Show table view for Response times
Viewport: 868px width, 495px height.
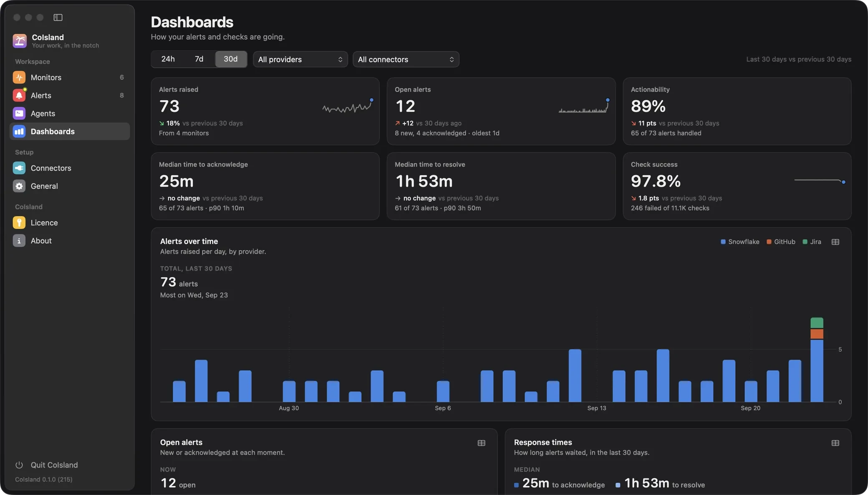[x=835, y=443]
